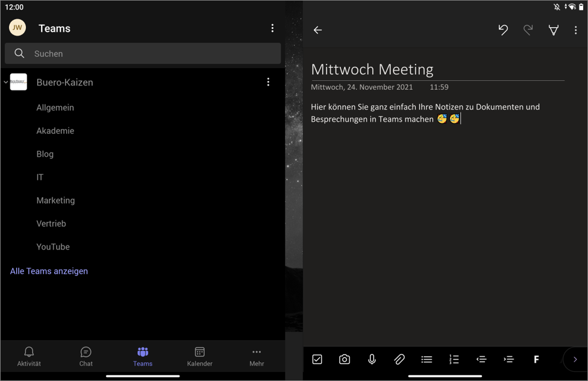The image size is (588, 381).
Task: Open the Marketing channel
Action: tap(55, 201)
